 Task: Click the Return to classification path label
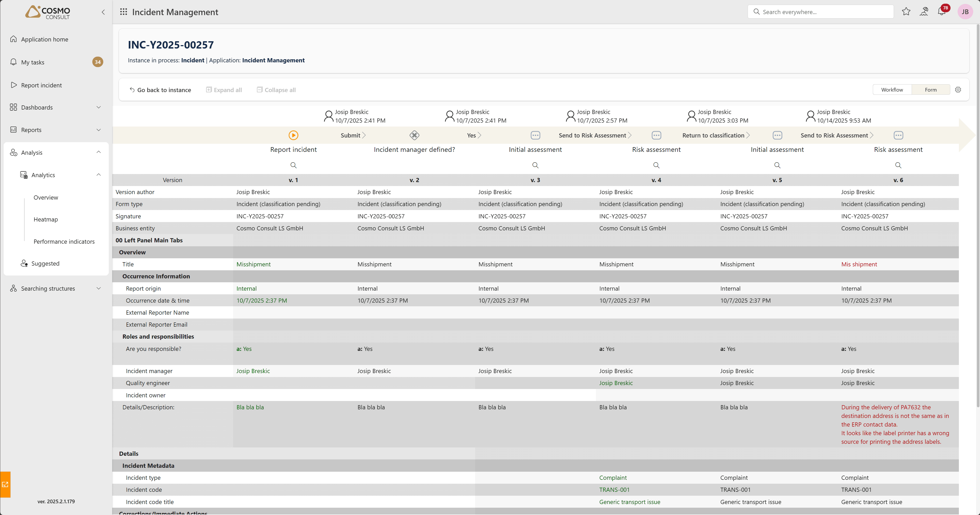coord(713,135)
